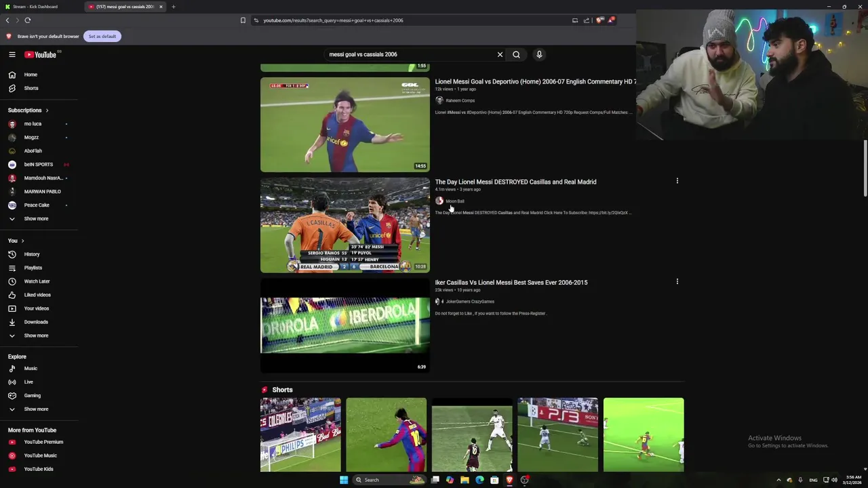This screenshot has width=868, height=488.
Task: Switch to Stream - Kick Dashboard tab
Action: tap(41, 7)
